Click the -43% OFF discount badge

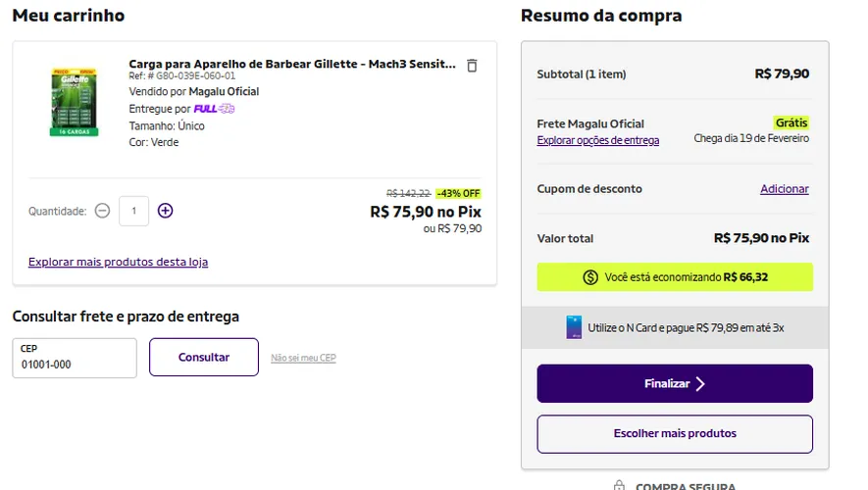[458, 194]
